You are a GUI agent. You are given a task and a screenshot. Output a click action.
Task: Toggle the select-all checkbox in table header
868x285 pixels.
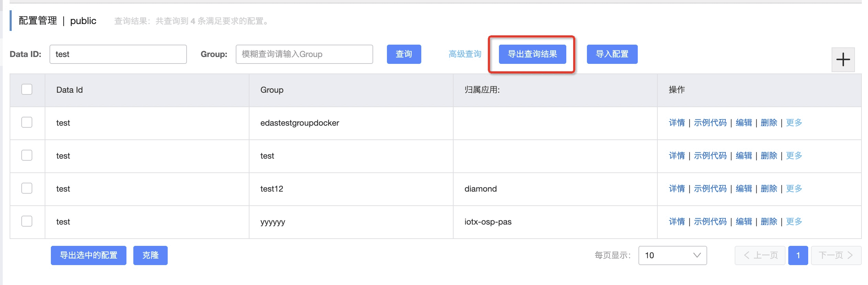pyautogui.click(x=27, y=89)
